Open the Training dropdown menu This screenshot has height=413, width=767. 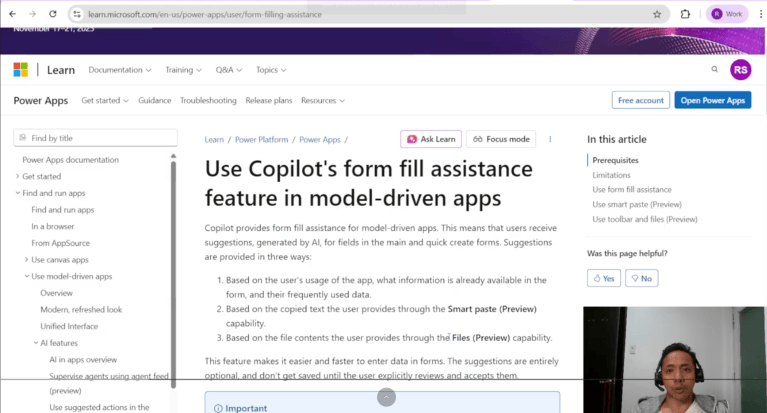click(x=183, y=70)
